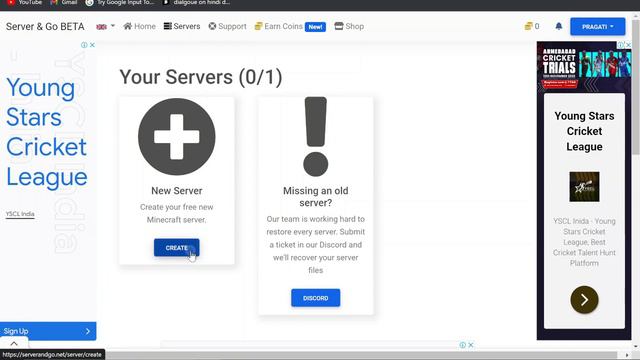Viewport: 640px width, 360px height.
Task: Click 'Missing an old server?' title
Action: click(x=316, y=197)
